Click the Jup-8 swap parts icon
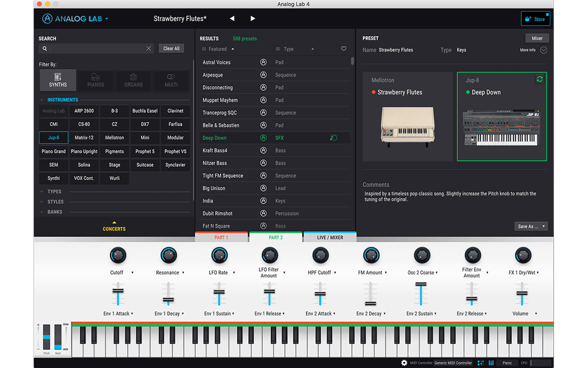 [540, 79]
